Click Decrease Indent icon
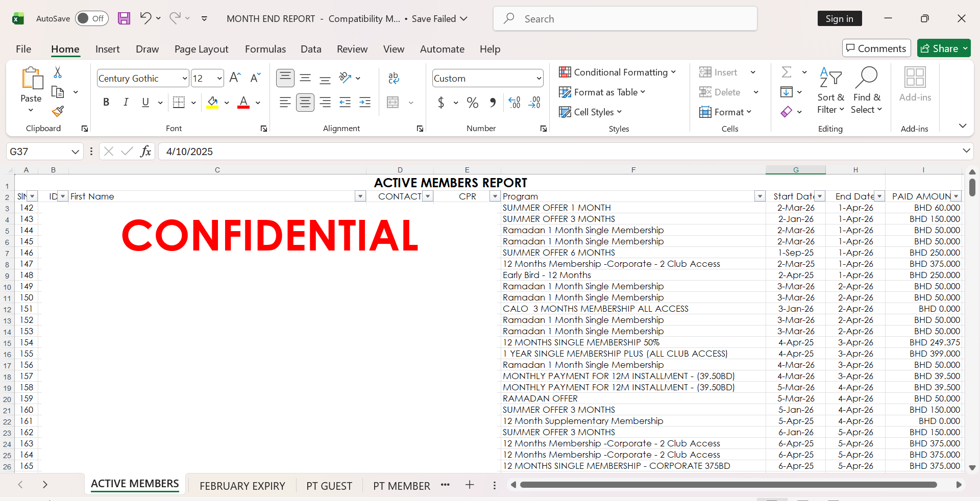Screen dimensions: 980x501 pos(345,103)
